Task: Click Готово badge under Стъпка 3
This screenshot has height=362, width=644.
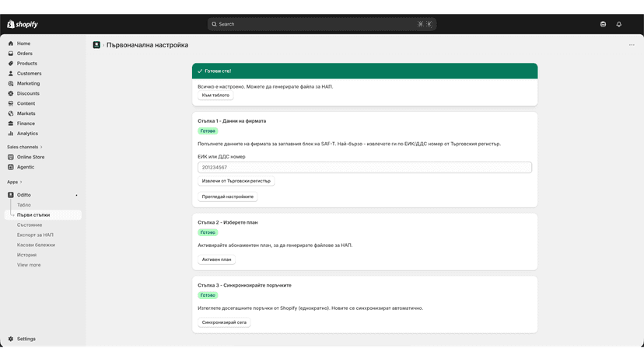Action: (x=208, y=295)
